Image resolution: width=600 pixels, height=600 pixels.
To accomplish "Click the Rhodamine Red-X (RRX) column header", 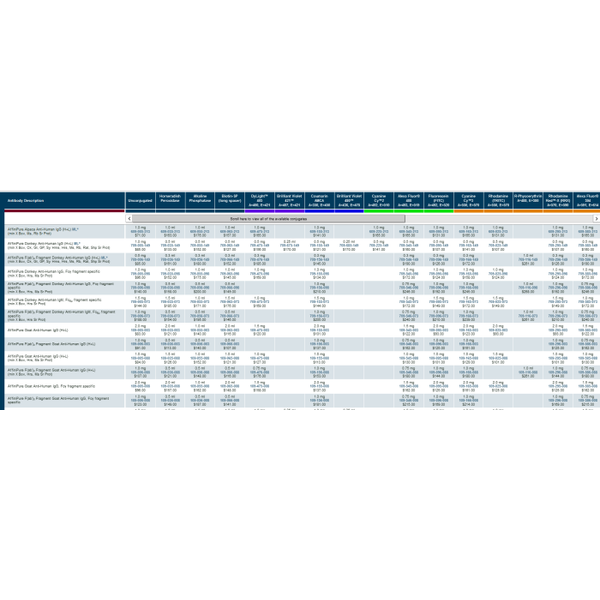I will pyautogui.click(x=558, y=201).
